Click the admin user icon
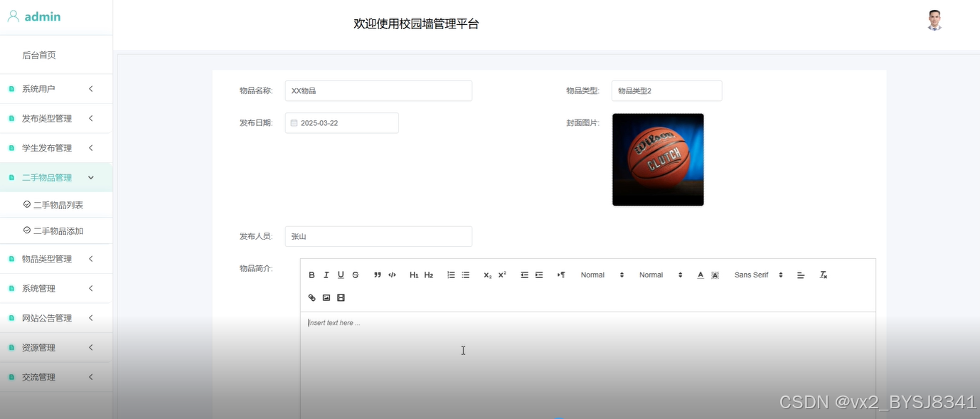The width and height of the screenshot is (980, 419). 14,16
